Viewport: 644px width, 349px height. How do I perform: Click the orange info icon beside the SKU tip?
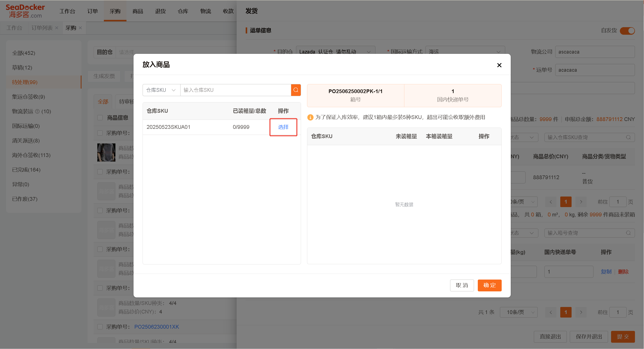coord(310,118)
